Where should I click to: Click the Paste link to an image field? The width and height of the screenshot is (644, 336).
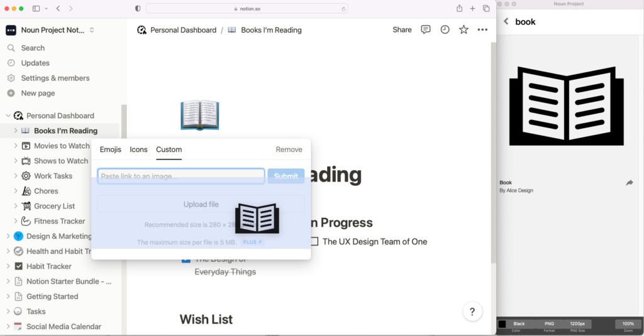pyautogui.click(x=181, y=176)
